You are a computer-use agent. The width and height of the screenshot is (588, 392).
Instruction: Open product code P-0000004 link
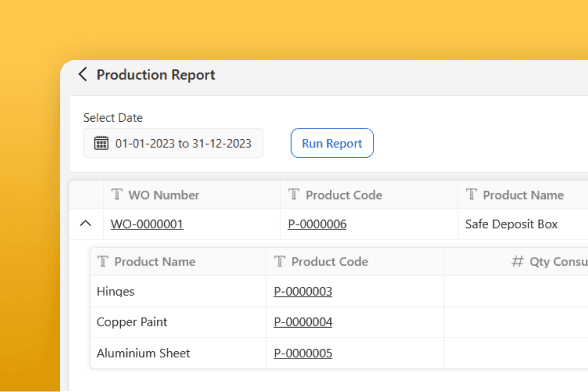pos(303,322)
